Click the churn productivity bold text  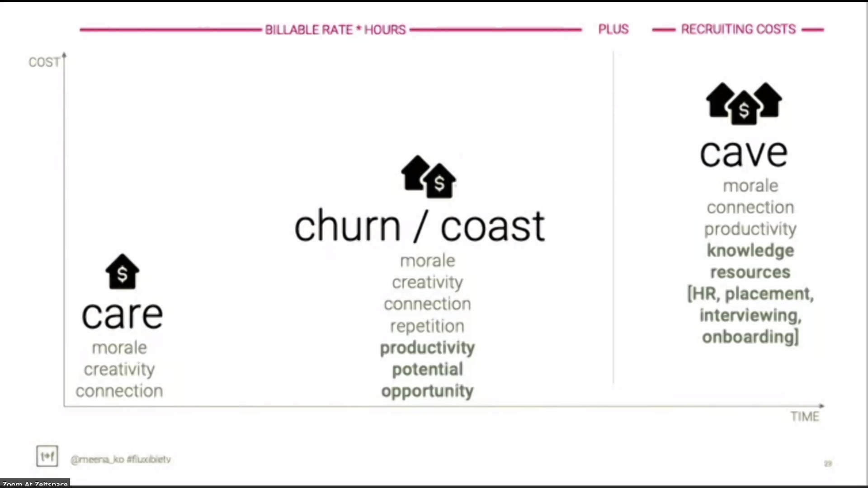(428, 347)
